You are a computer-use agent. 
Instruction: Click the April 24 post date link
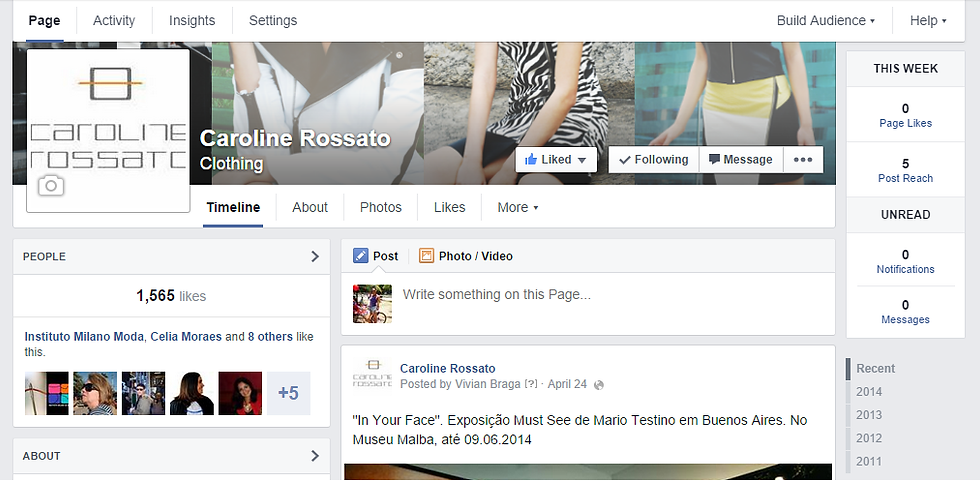(x=567, y=384)
